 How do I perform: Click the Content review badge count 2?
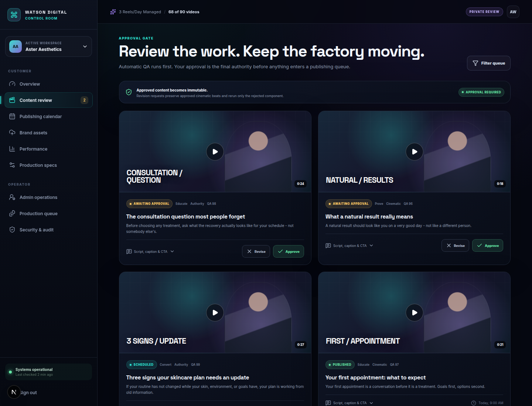84,100
